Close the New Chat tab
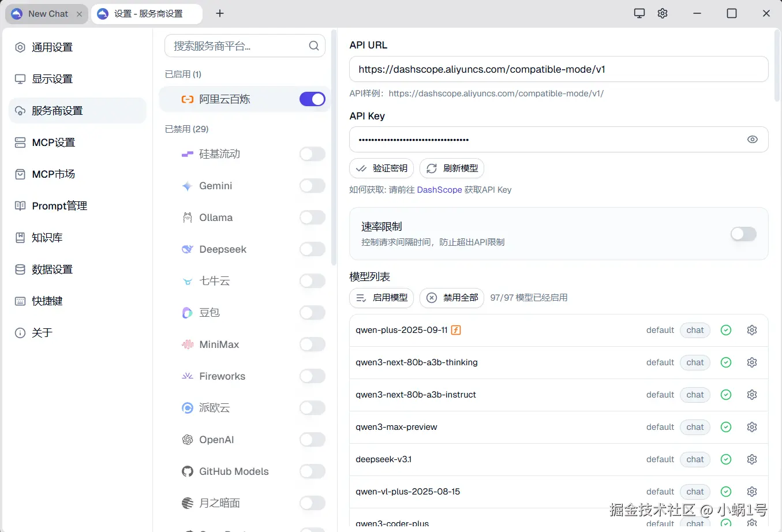 coord(79,14)
